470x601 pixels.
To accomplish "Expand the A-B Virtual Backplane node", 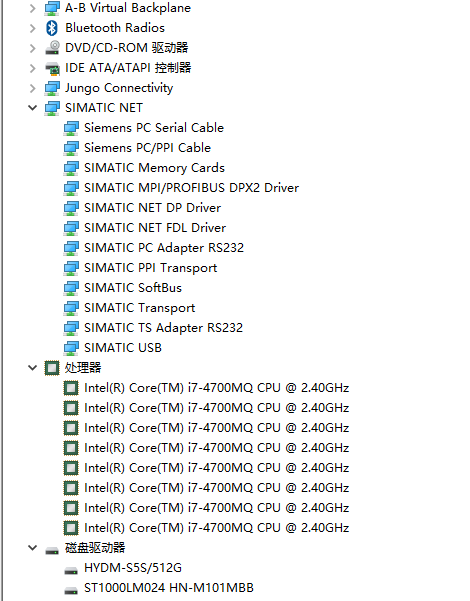I will click(33, 8).
